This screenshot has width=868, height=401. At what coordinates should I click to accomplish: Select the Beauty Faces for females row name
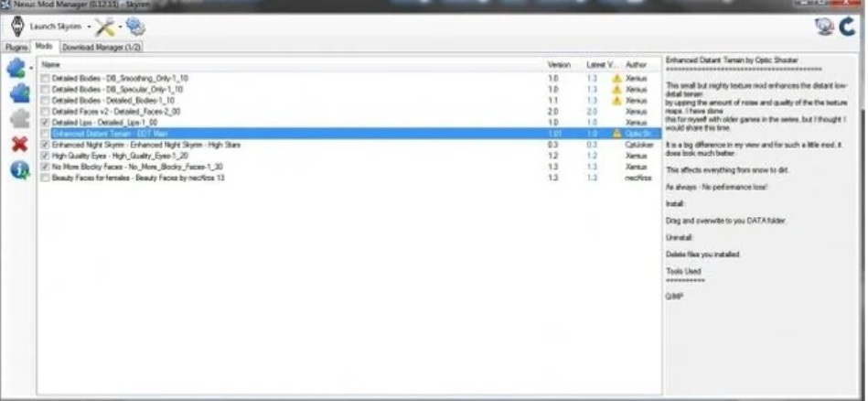[x=138, y=178]
